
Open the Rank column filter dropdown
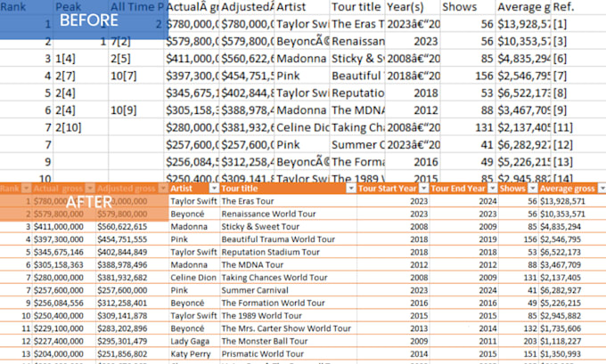[26, 189]
